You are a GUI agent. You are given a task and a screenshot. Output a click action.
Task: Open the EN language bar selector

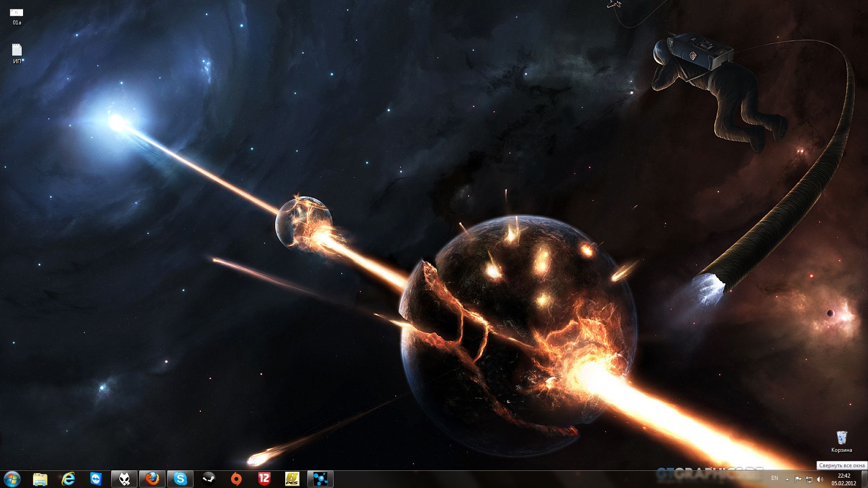(x=774, y=478)
